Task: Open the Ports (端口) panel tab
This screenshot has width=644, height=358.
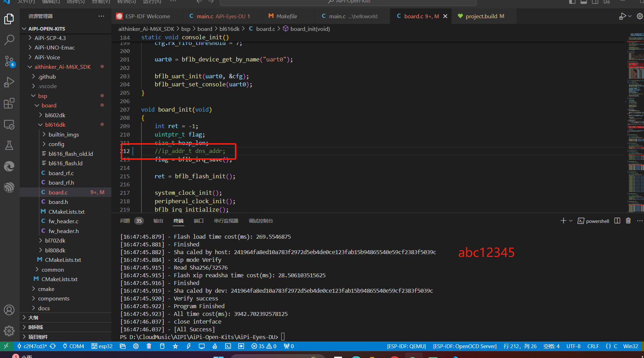Action: tap(198, 221)
